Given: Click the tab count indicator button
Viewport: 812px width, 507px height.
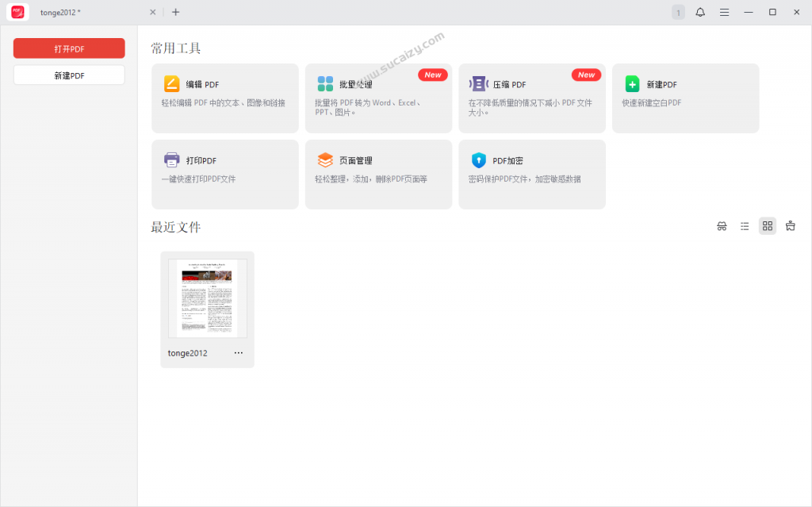Looking at the screenshot, I should tap(678, 12).
